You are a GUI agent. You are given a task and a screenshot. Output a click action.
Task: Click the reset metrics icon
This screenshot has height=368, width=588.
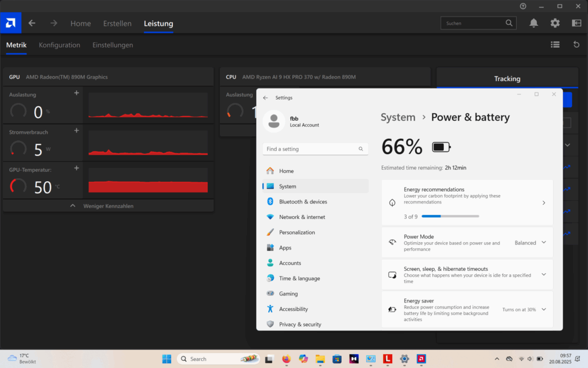577,44
